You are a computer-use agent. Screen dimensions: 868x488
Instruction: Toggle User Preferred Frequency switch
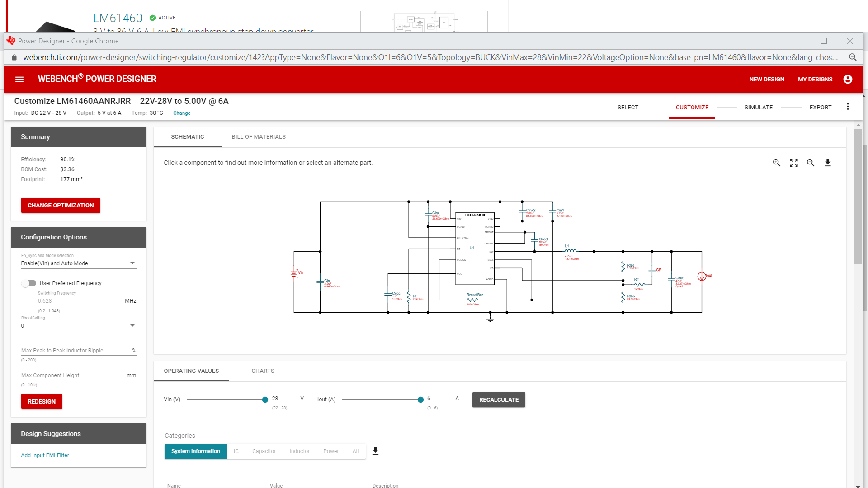click(29, 283)
